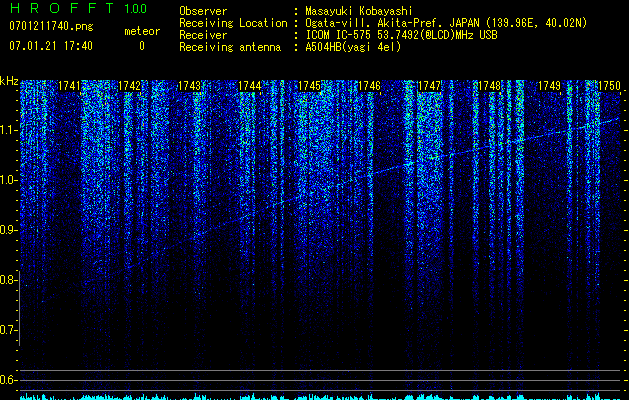Click the Receiving Location label
The width and height of the screenshot is (629, 400).
233,23
